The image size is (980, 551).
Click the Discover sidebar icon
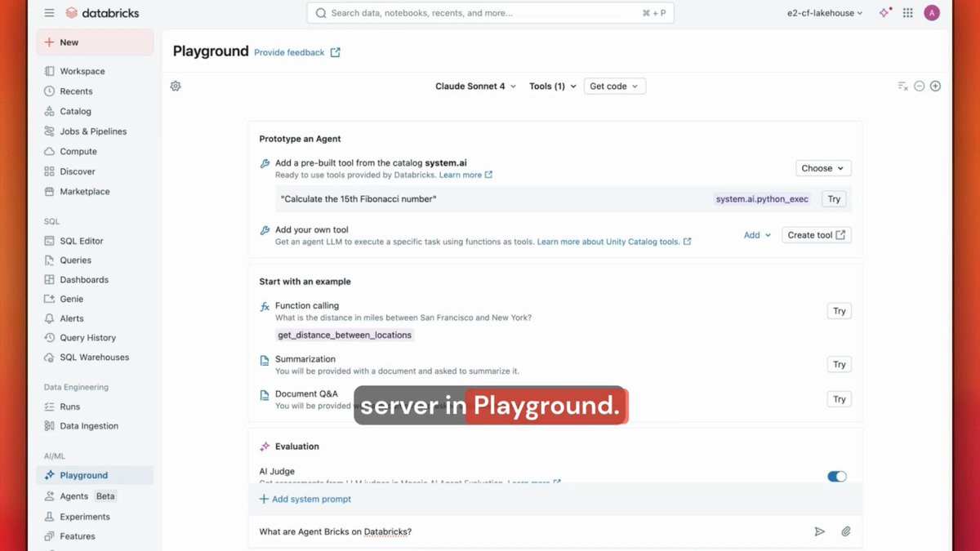[50, 171]
